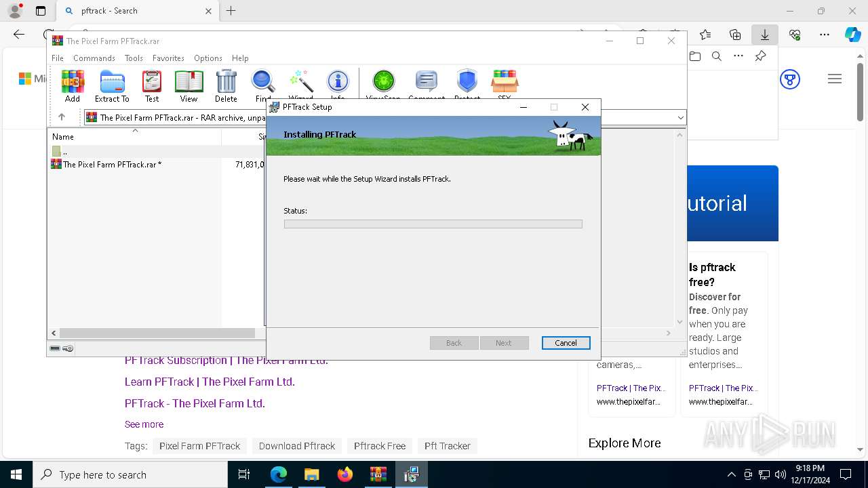Open Microsoft Rewards badge icon
This screenshot has height=488, width=868.
[x=790, y=79]
